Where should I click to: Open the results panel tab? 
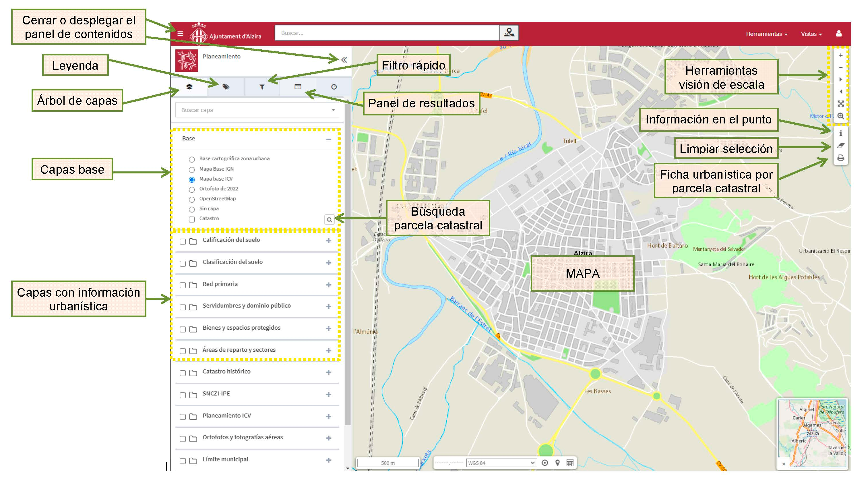point(298,87)
